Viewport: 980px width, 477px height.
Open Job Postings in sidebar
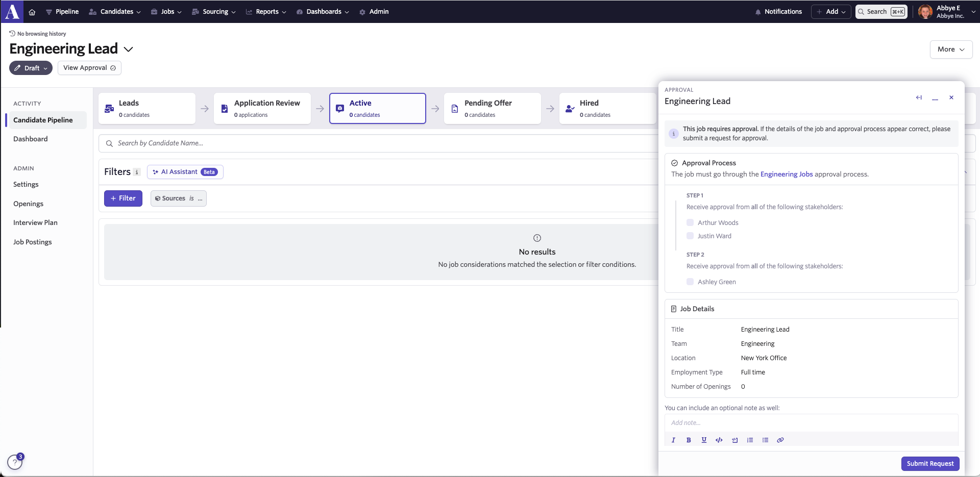click(x=33, y=242)
